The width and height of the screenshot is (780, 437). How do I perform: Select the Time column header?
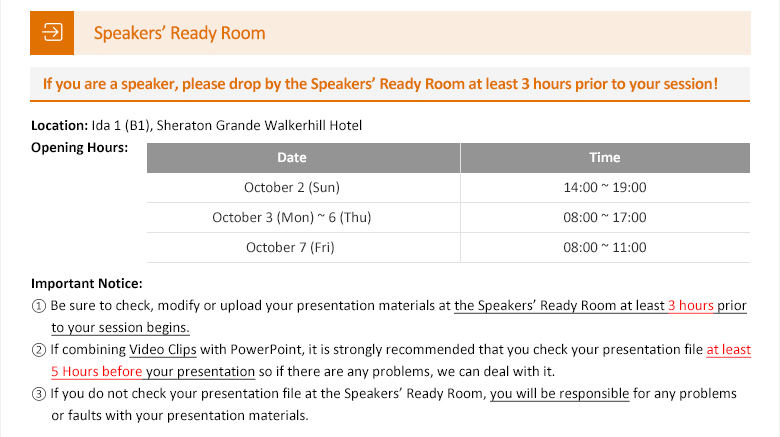pos(605,158)
